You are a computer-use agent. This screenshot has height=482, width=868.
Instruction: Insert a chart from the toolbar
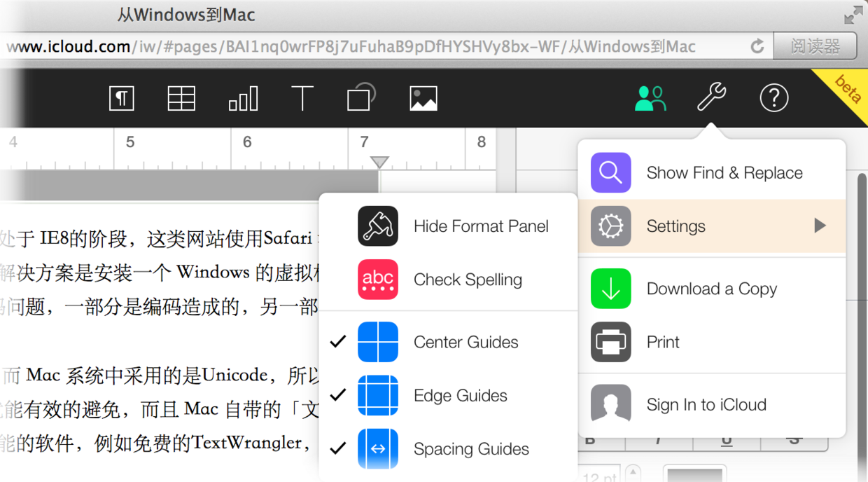click(243, 98)
